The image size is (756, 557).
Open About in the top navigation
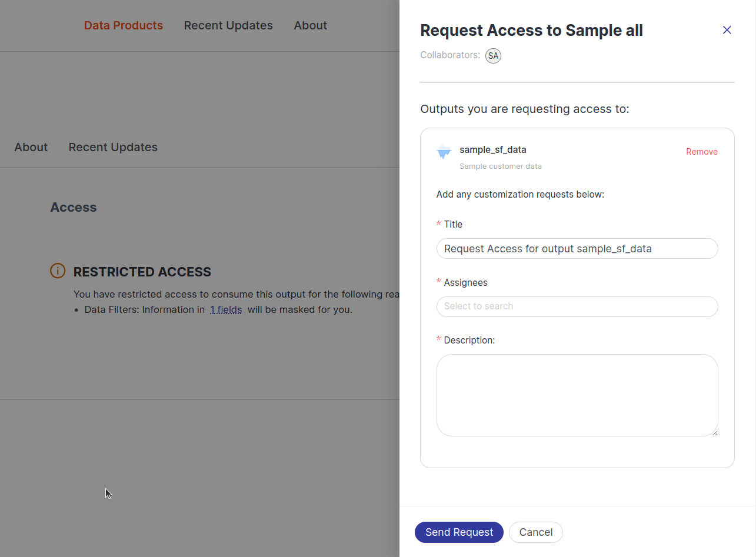(311, 25)
